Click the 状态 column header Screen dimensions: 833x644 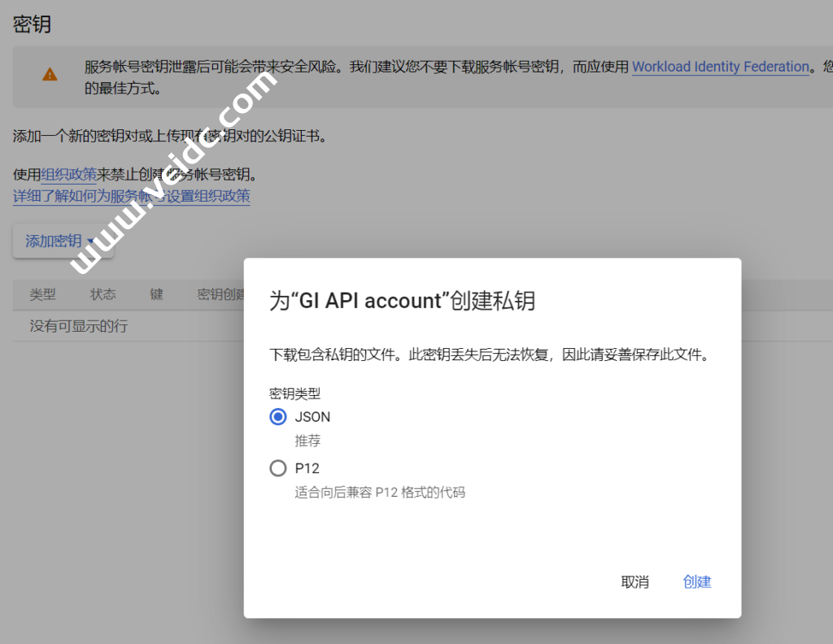click(102, 294)
